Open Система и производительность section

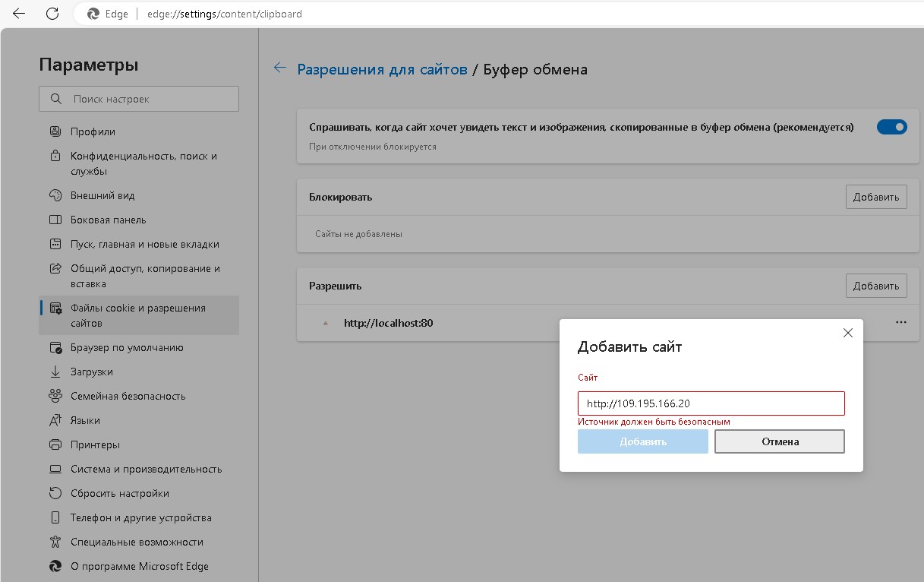click(x=146, y=469)
